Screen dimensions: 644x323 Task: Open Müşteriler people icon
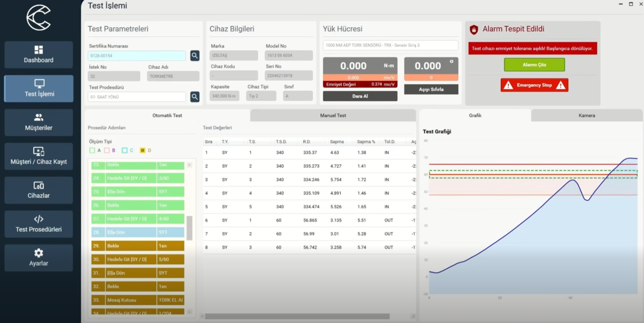[38, 117]
